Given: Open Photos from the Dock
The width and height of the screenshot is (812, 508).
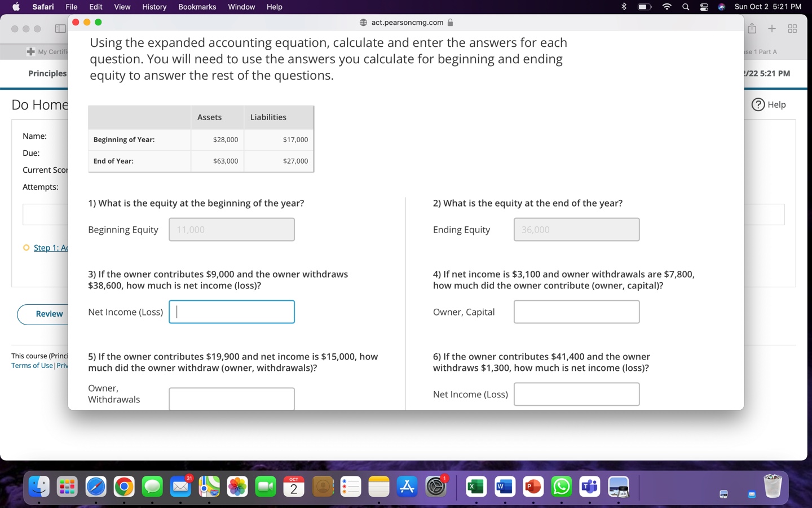Looking at the screenshot, I should 238,486.
